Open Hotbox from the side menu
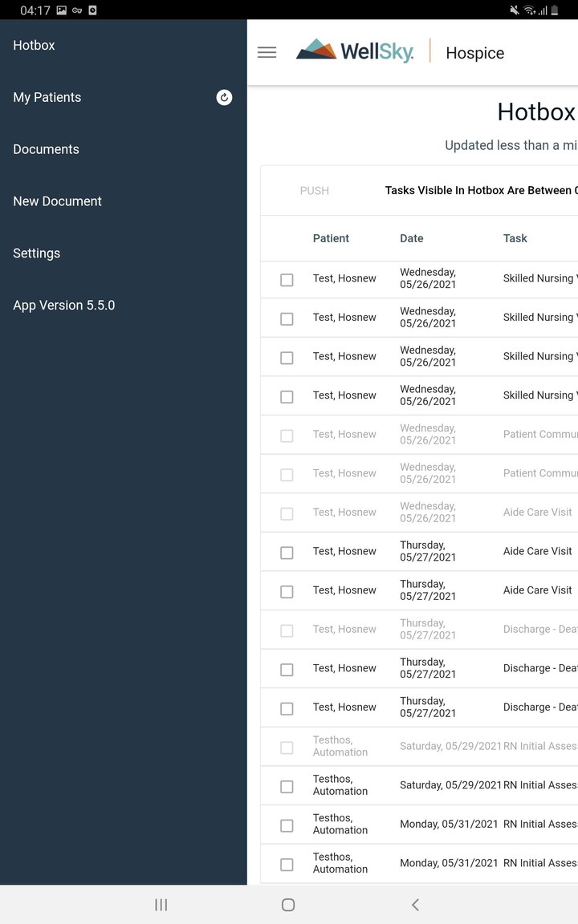 pos(34,46)
